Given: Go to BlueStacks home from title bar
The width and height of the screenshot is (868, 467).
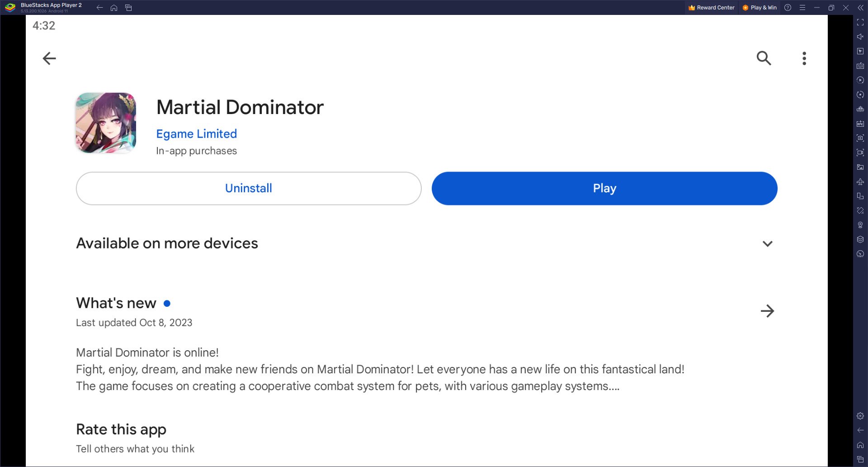Looking at the screenshot, I should pyautogui.click(x=114, y=8).
